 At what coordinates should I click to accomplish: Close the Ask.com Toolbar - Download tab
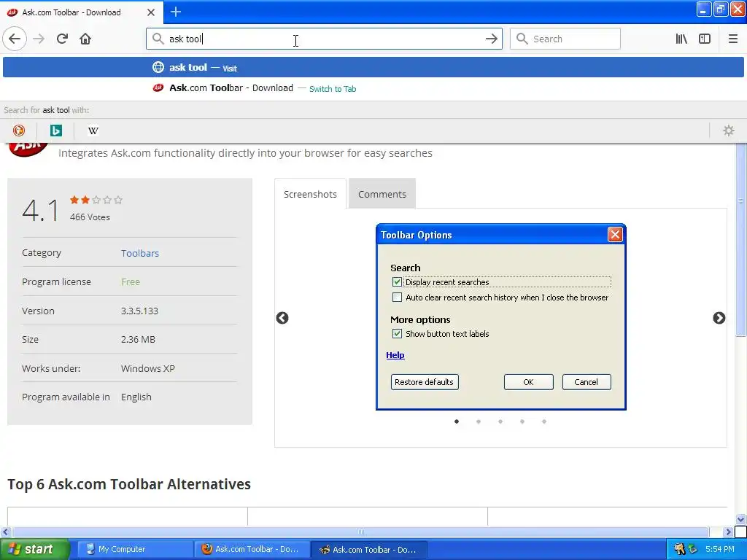[151, 12]
